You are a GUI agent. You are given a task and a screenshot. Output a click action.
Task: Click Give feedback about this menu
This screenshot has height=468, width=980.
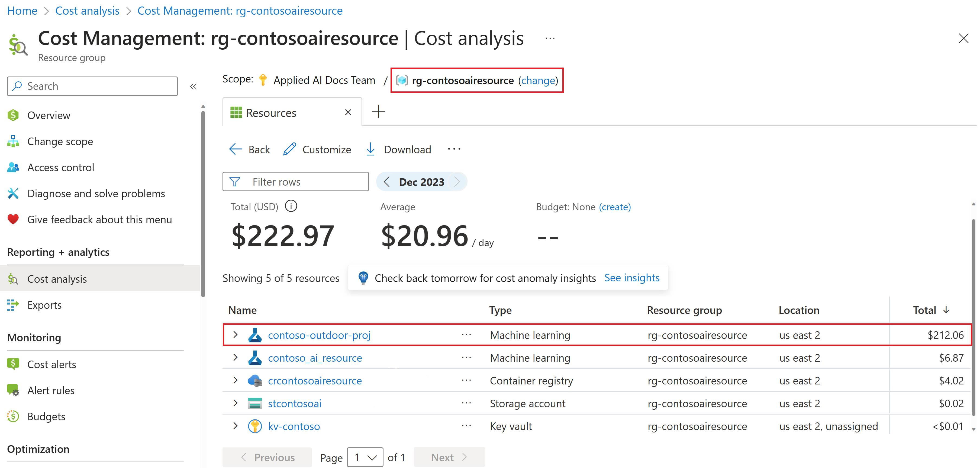(x=99, y=219)
